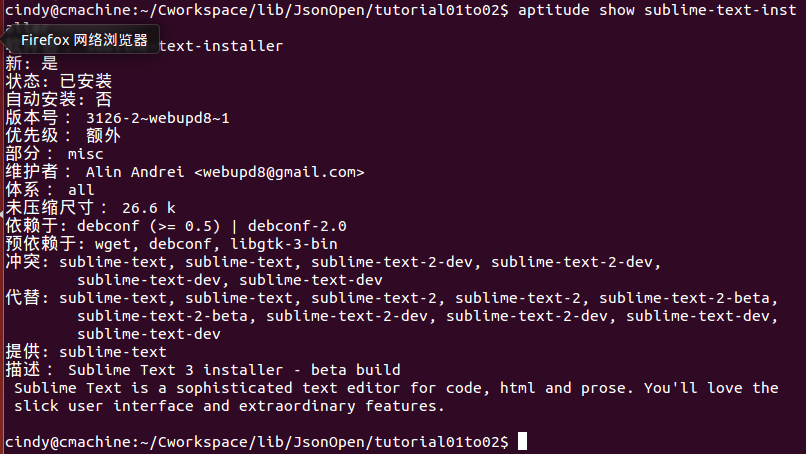Click the webupd8@gmail.com maintainer email address

(279, 172)
